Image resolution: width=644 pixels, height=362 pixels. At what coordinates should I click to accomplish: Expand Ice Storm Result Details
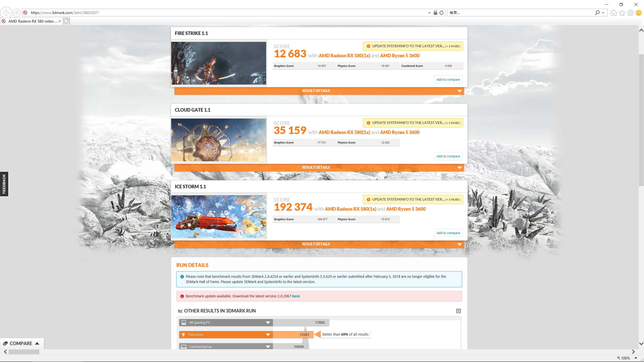[x=319, y=244]
